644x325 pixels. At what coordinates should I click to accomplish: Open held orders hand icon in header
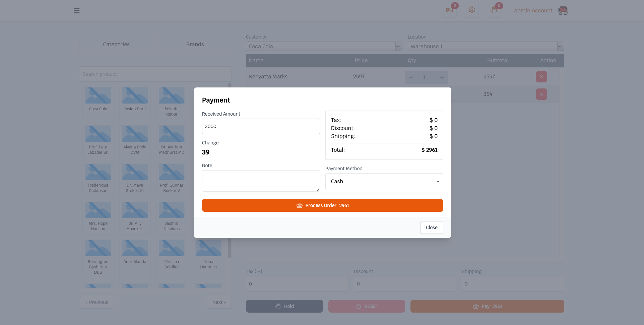tap(494, 10)
